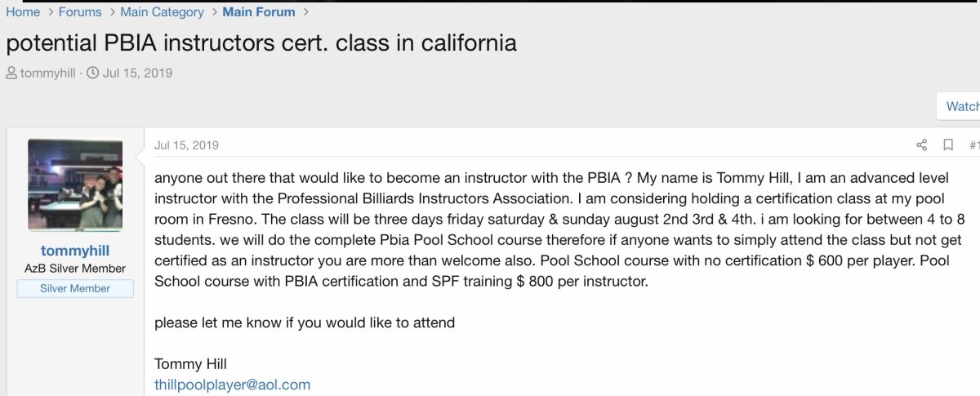
Task: Click the chevron after Main Forum
Action: [x=306, y=12]
